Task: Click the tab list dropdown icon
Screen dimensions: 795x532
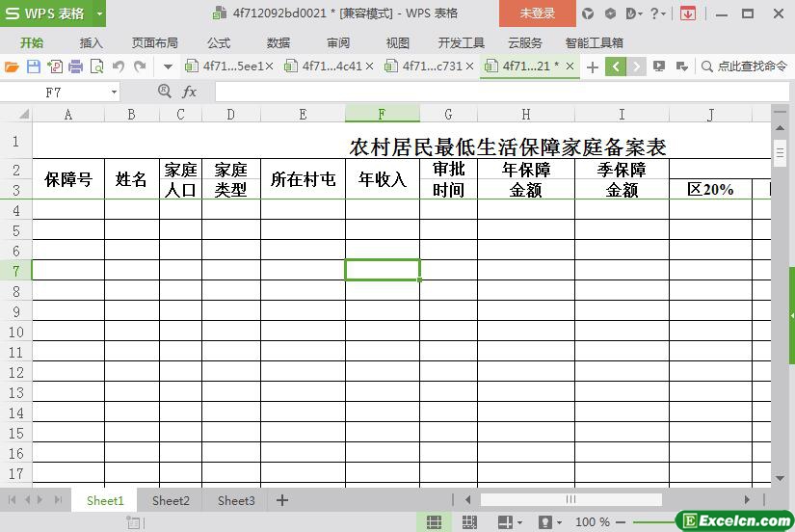Action: [x=682, y=66]
